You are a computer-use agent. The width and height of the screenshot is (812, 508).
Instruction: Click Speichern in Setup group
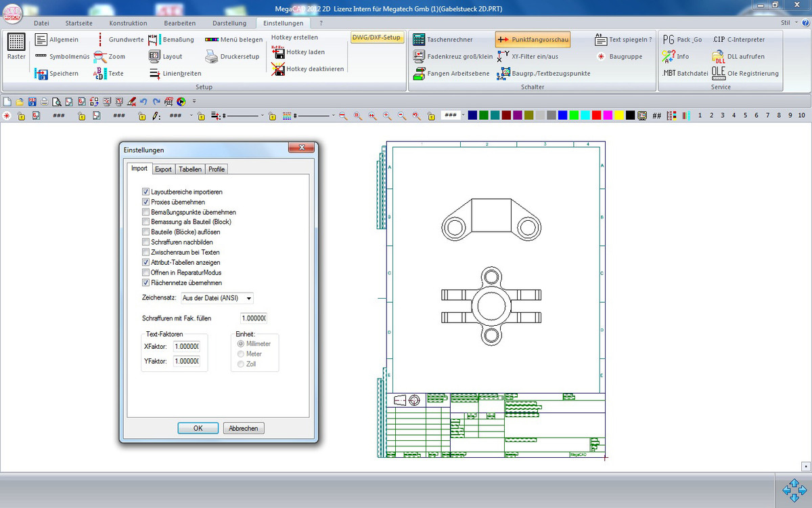pos(57,73)
